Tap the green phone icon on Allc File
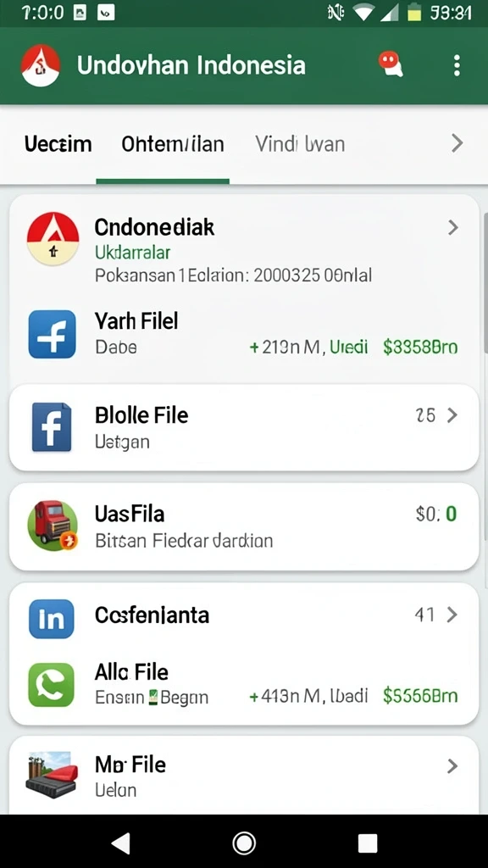 [x=51, y=684]
